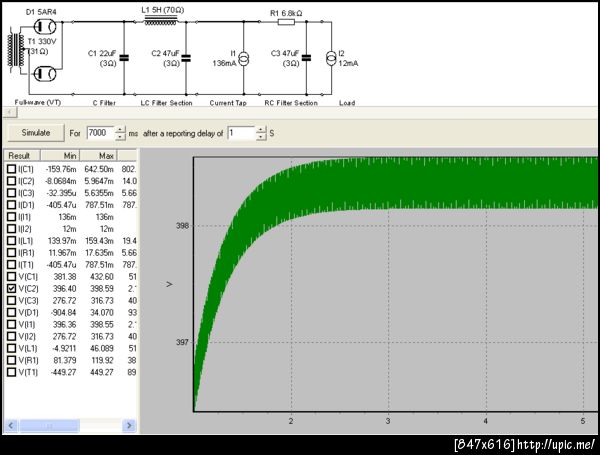Click the Load section label

347,103
